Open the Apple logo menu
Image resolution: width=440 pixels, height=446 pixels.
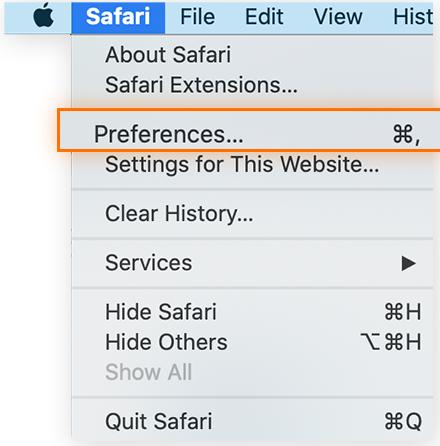coord(43,16)
